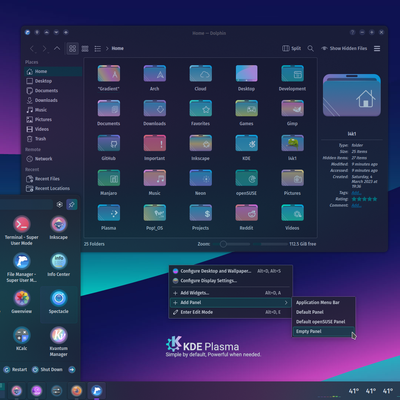Select the "Gradient" folder icon
This screenshot has width=400, height=400.
tap(109, 74)
